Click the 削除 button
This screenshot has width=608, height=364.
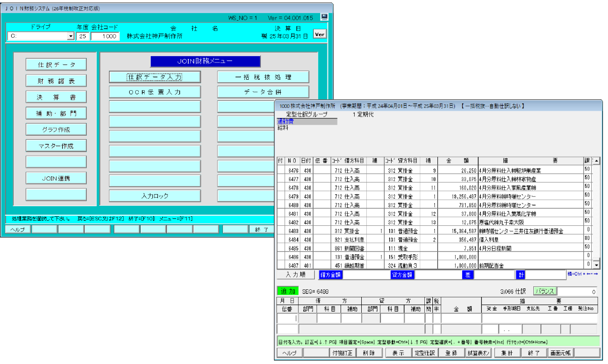pyautogui.click(x=369, y=353)
